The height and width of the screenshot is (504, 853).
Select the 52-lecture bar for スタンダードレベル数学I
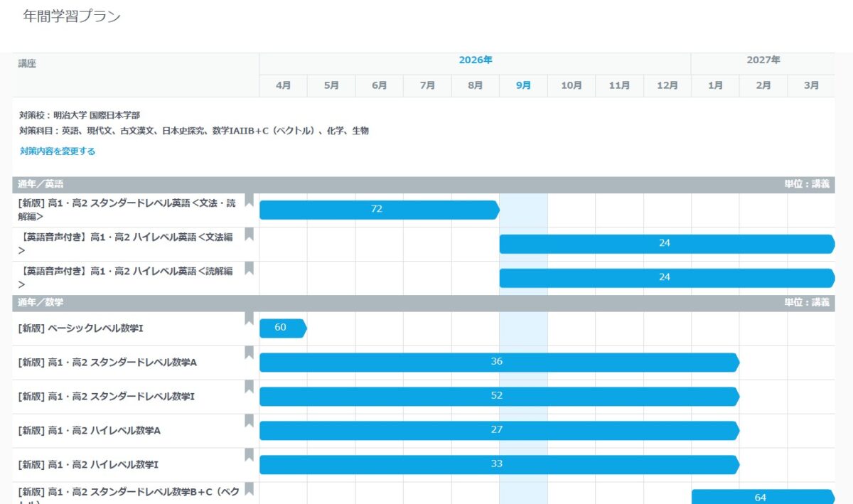(499, 397)
